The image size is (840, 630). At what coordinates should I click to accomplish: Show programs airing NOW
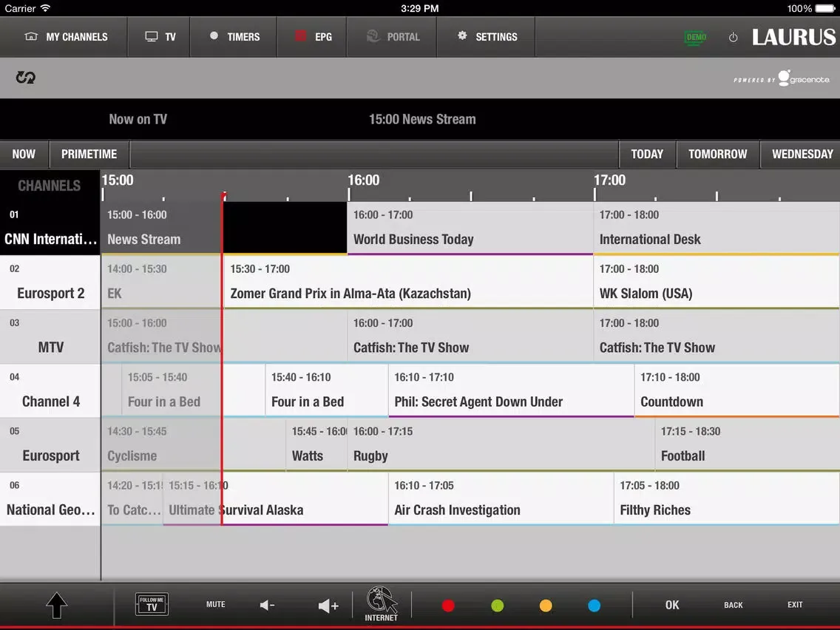point(24,155)
